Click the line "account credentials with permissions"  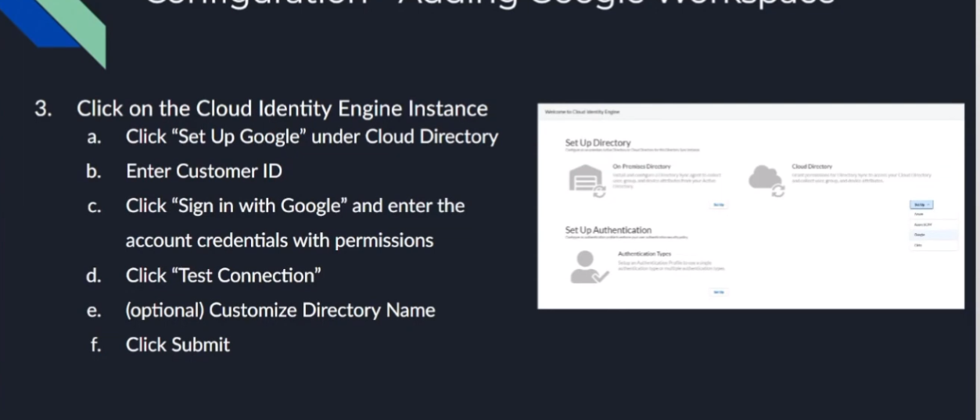pos(279,241)
